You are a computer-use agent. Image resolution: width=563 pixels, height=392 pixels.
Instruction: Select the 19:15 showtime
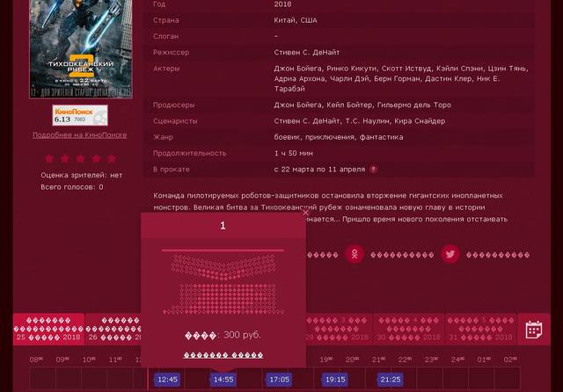[x=335, y=380]
